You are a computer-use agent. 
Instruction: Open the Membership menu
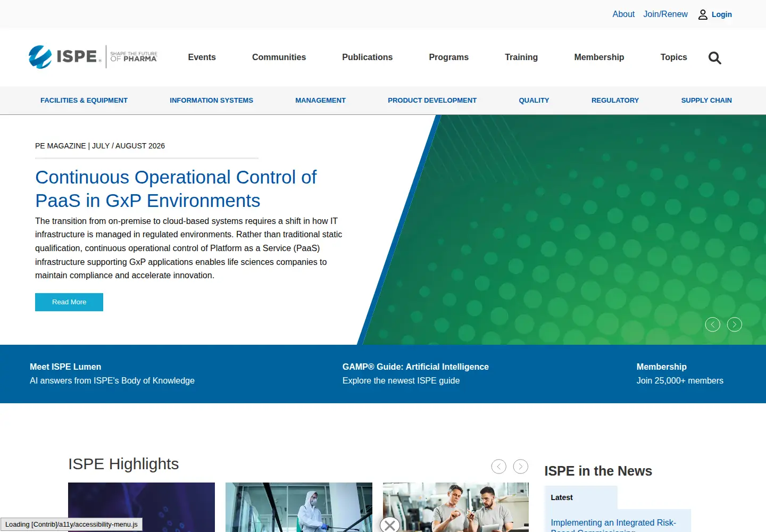(599, 57)
